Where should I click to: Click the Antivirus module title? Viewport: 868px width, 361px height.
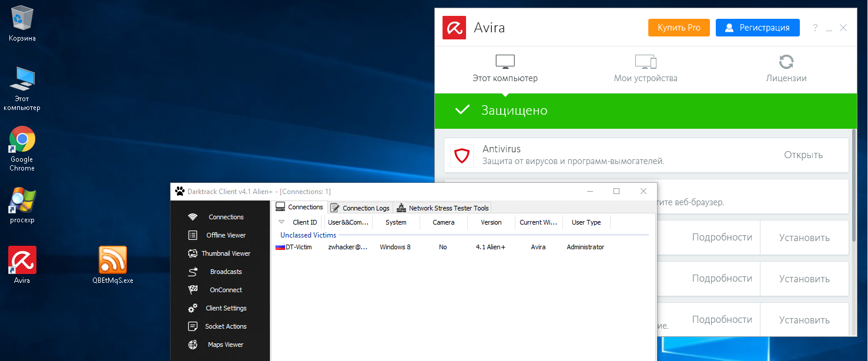tap(501, 149)
